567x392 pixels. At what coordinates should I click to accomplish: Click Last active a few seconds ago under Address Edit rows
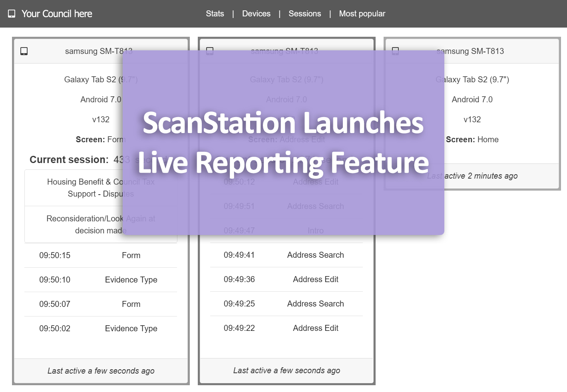click(287, 370)
